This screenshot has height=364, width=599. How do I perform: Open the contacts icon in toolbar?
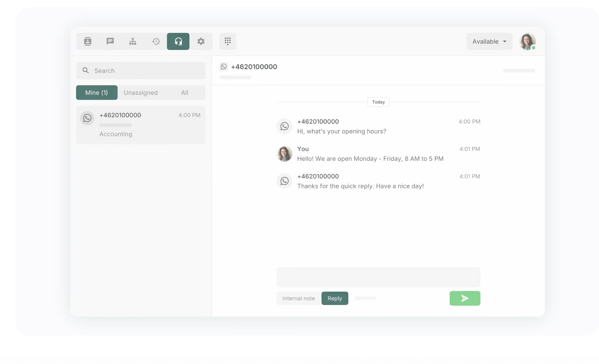(88, 41)
